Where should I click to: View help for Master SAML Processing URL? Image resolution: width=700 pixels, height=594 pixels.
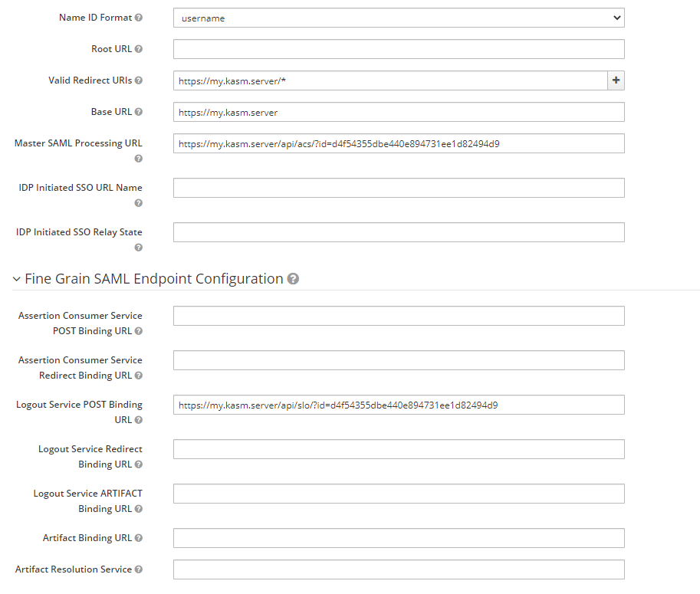pyautogui.click(x=138, y=159)
